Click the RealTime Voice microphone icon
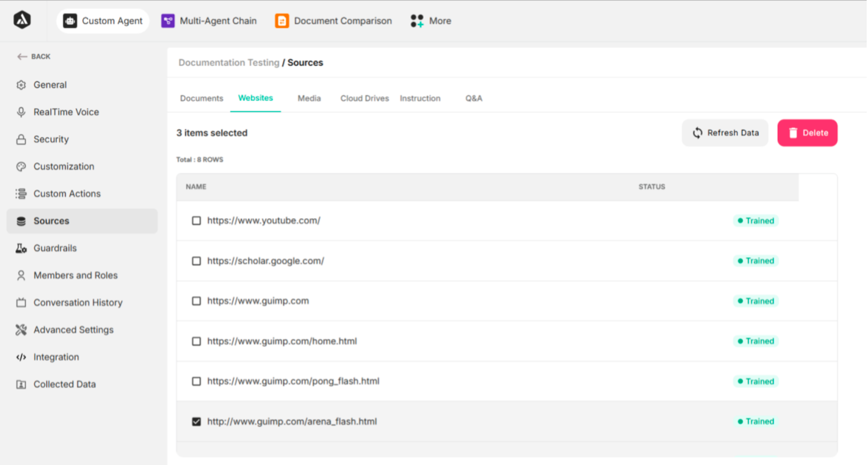This screenshot has height=465, width=868. click(x=21, y=112)
